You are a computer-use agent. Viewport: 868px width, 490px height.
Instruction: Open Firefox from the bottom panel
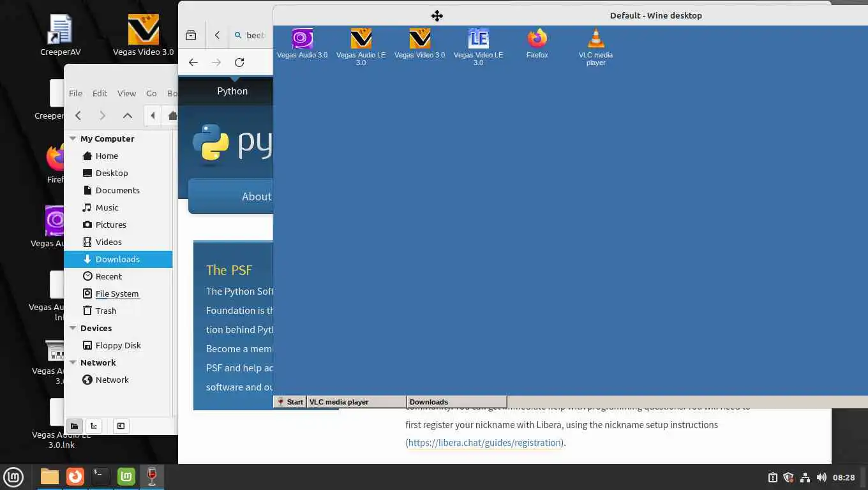point(75,477)
